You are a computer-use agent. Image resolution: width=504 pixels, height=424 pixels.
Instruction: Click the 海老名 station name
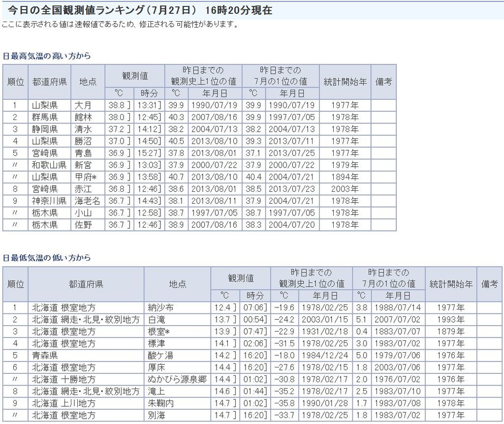click(x=88, y=201)
